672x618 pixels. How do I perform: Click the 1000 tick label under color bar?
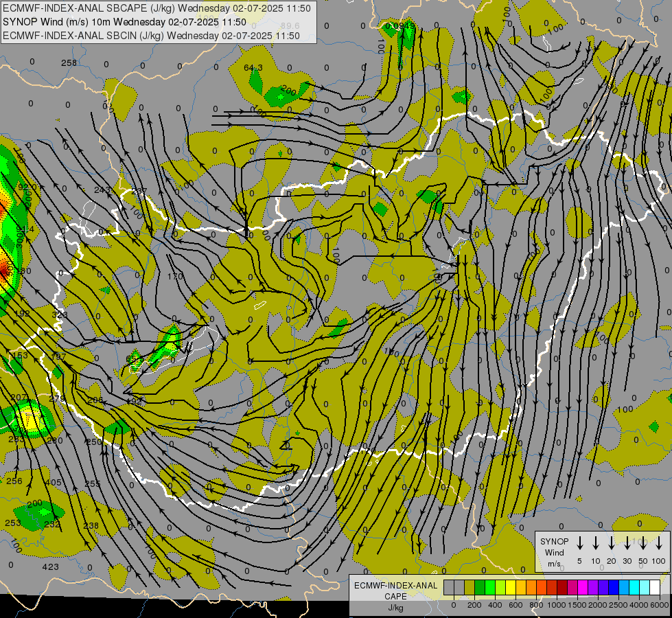[x=557, y=605]
